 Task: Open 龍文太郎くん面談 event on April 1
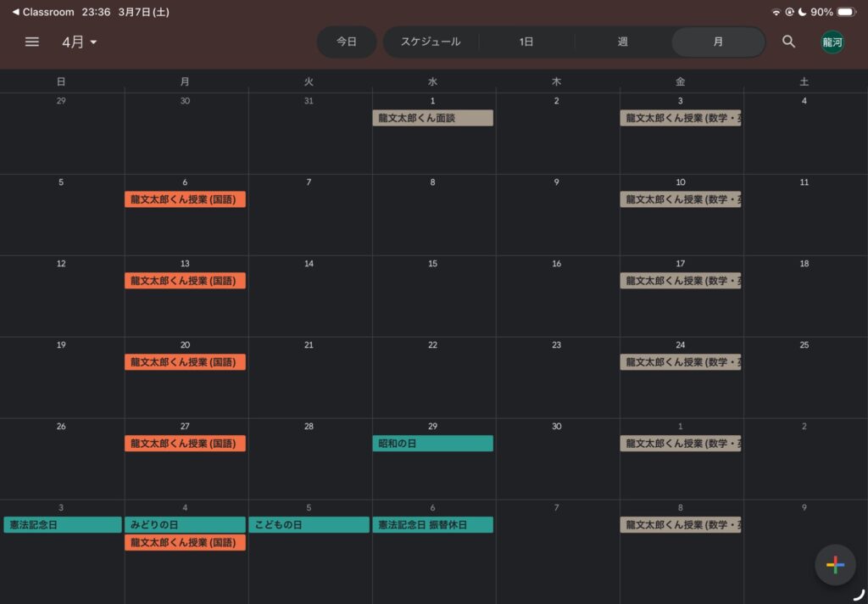[432, 118]
